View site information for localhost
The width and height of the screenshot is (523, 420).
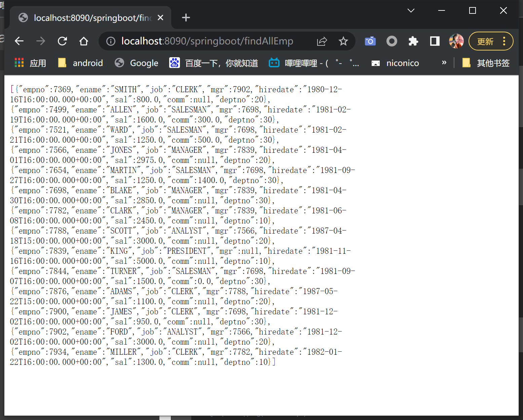tap(111, 41)
